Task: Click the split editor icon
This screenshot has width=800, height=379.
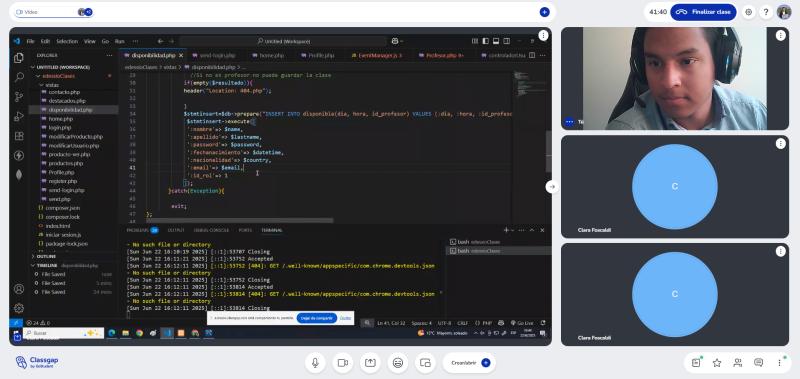Action: coord(532,55)
